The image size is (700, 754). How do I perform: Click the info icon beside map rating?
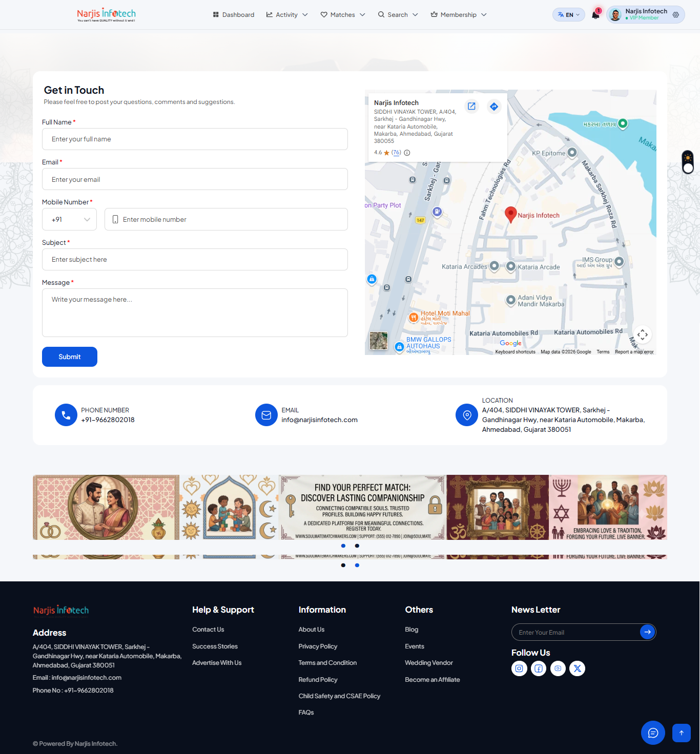tap(407, 153)
